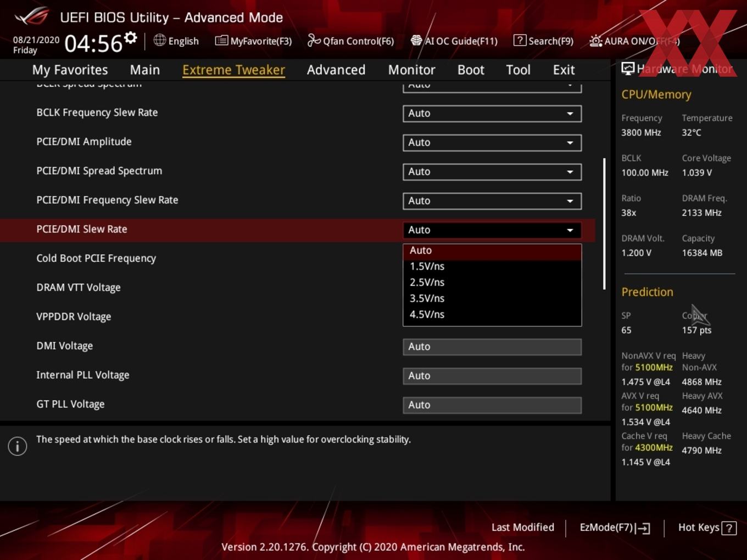Expand the PCIE/DMI Frequency Slew Rate dropdown
747x560 pixels.
coord(492,201)
